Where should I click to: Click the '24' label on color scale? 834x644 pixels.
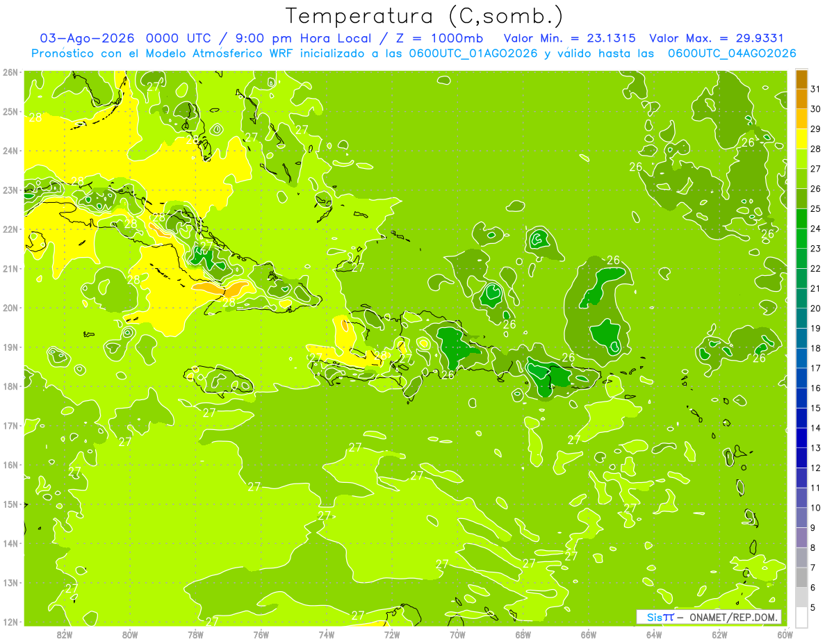pos(816,229)
